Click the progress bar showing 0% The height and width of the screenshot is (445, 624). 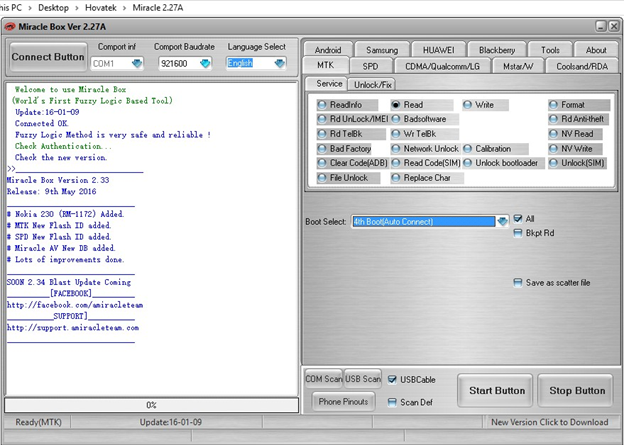pyautogui.click(x=152, y=405)
